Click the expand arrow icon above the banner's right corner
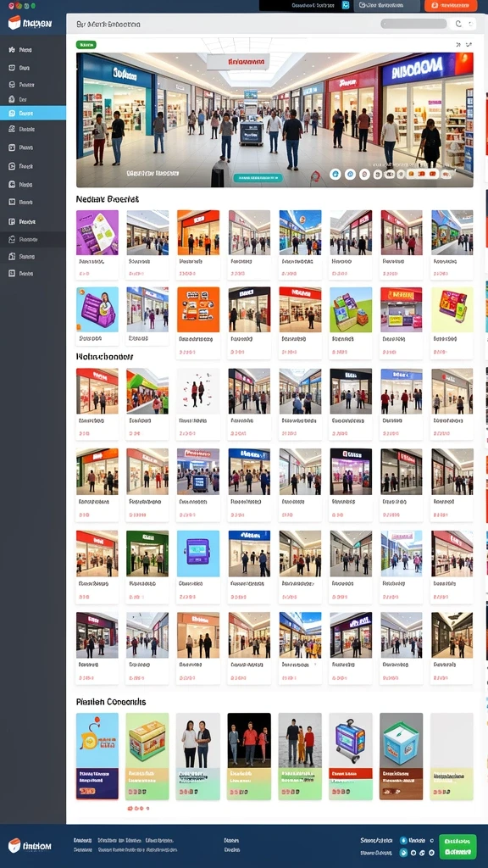Viewport: 488px width, 868px height. pos(469,44)
